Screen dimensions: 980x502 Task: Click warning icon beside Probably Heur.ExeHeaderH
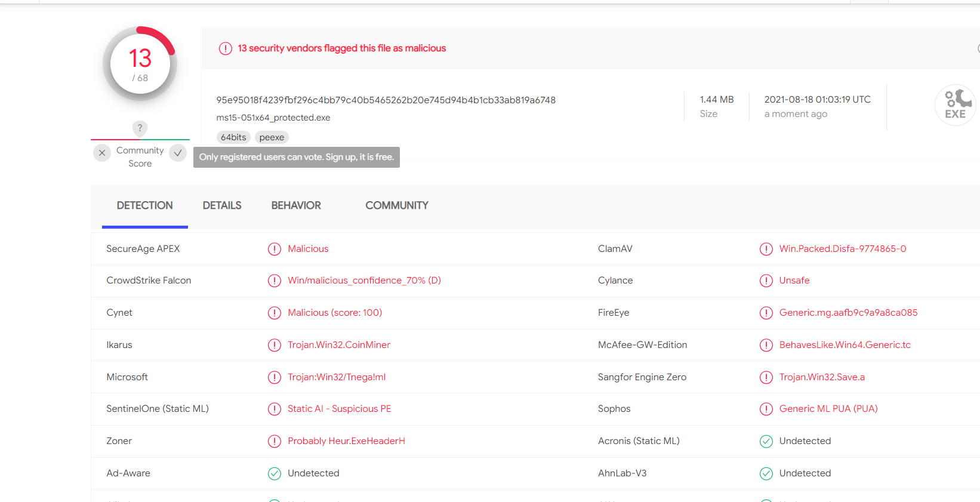(x=275, y=441)
